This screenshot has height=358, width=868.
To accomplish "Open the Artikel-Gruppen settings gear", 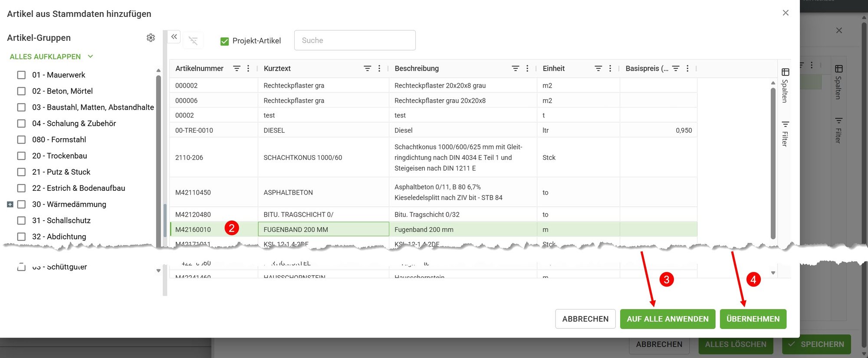I will 151,38.
